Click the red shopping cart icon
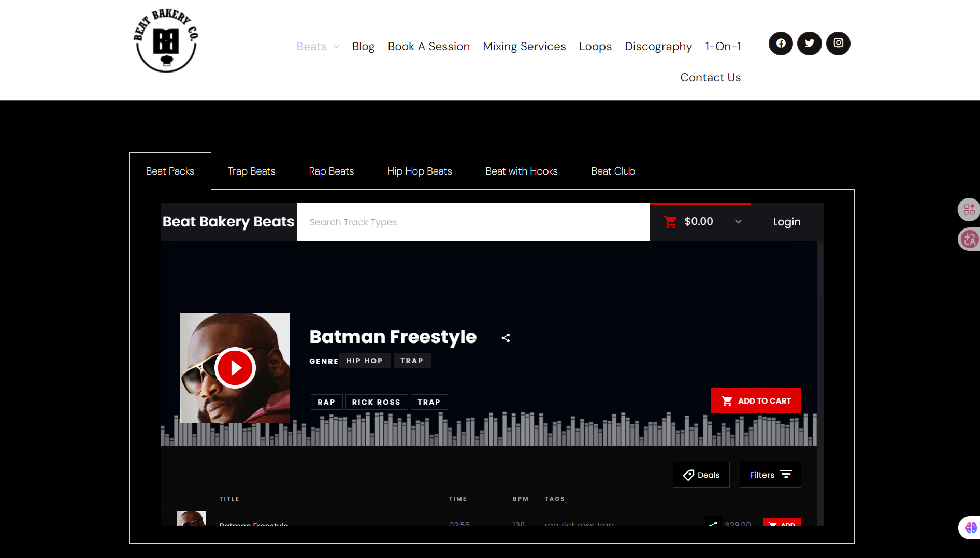This screenshot has height=558, width=980. [x=670, y=222]
